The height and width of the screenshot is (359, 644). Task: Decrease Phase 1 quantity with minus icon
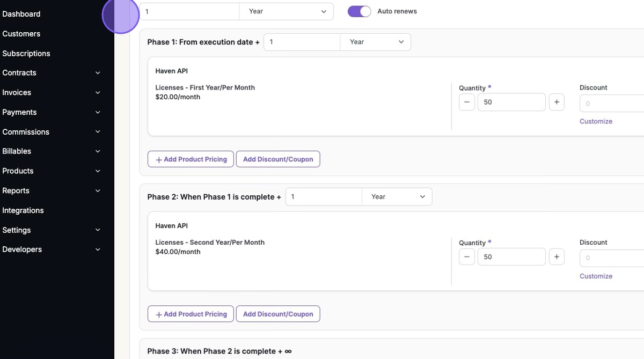coord(467,102)
